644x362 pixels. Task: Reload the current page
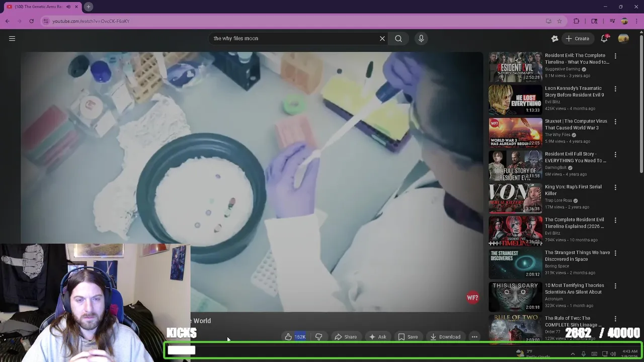[31, 21]
